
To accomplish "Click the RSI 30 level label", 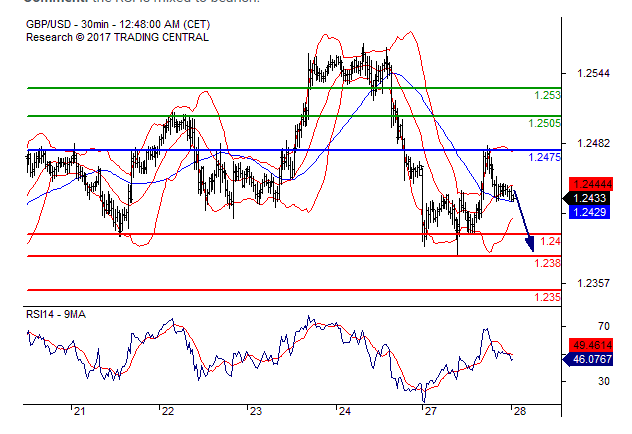I will tap(604, 381).
